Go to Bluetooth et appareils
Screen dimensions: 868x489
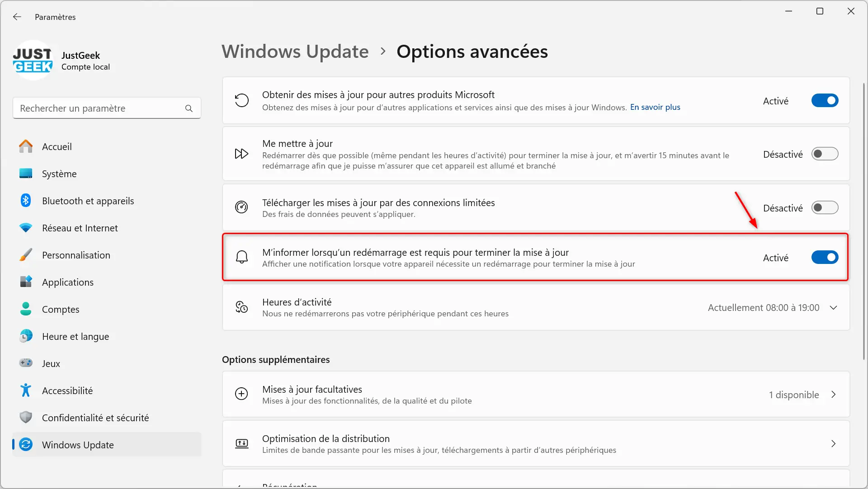107,201
